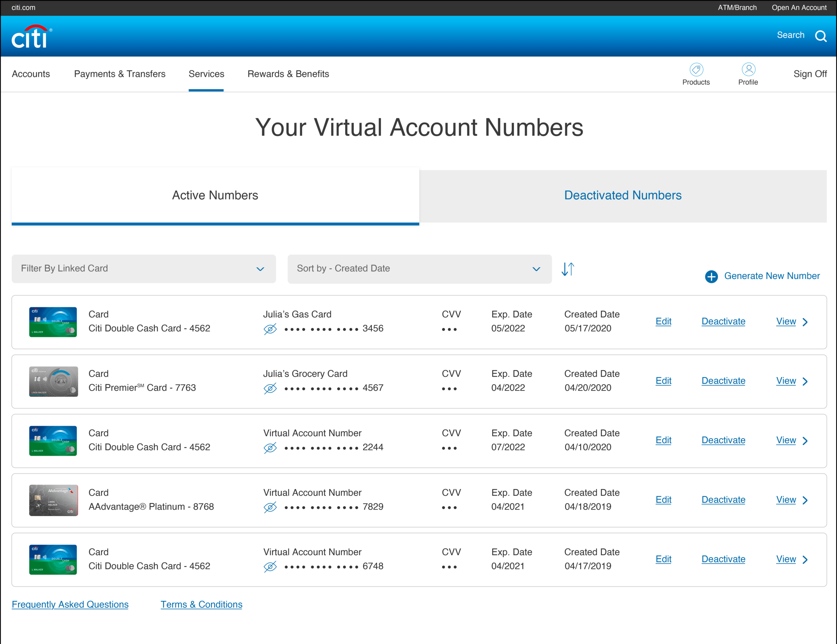Open the Filter By Linked Card dropdown
This screenshot has width=837, height=644.
click(x=144, y=269)
